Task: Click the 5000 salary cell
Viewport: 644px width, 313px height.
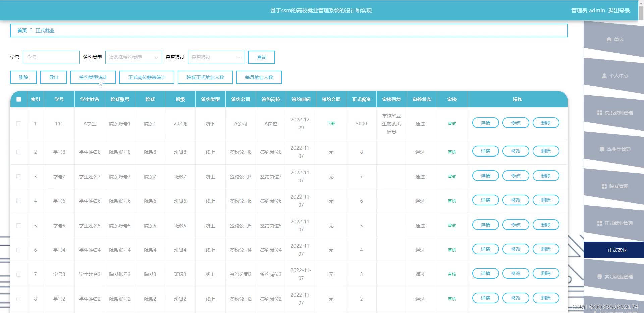Action: click(x=361, y=124)
